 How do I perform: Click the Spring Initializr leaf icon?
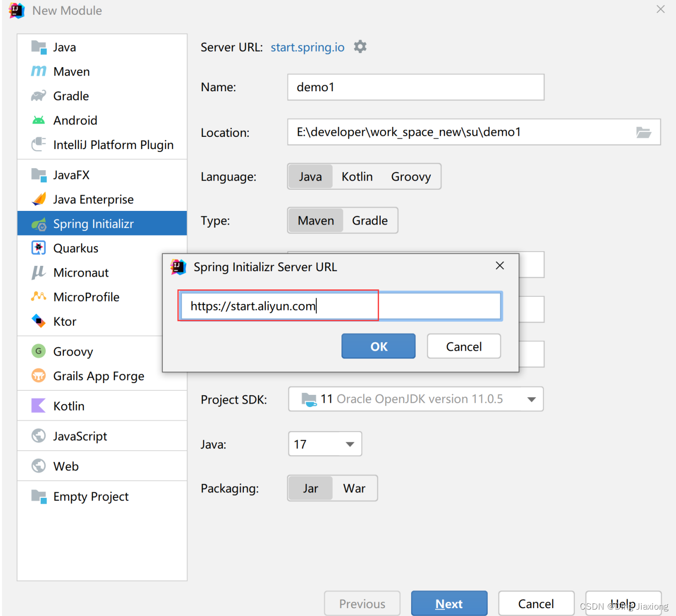click(x=39, y=224)
